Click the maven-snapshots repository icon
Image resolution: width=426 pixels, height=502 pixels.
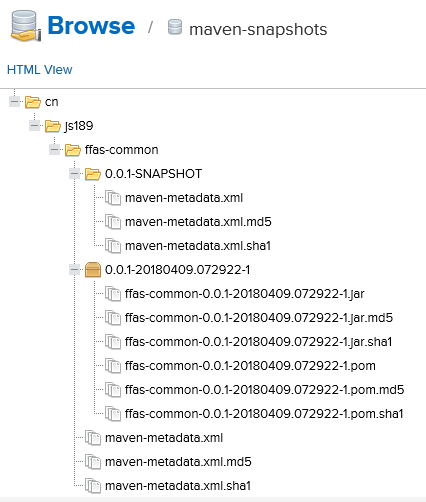(x=175, y=27)
